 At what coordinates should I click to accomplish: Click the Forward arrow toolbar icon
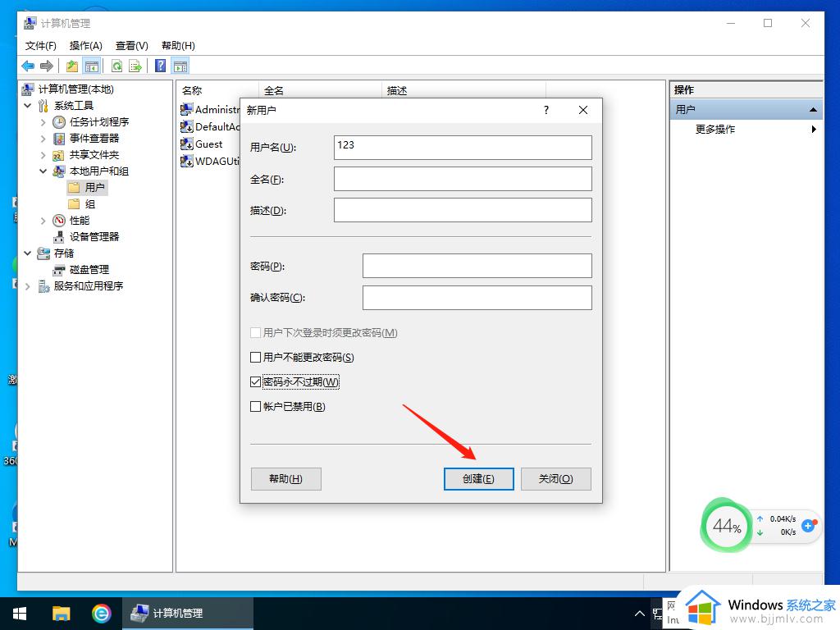pos(47,66)
